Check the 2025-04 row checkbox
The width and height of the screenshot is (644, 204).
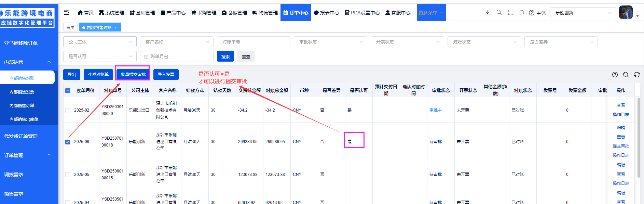coord(68,202)
